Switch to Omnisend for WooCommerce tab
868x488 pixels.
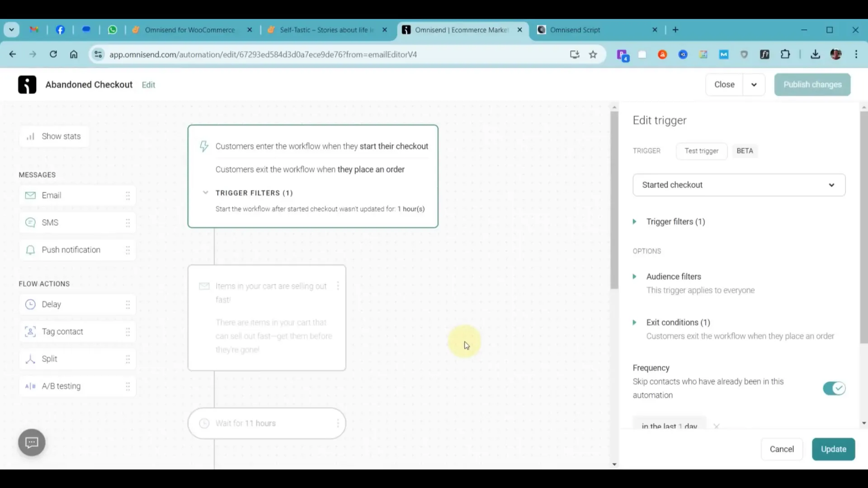click(190, 30)
